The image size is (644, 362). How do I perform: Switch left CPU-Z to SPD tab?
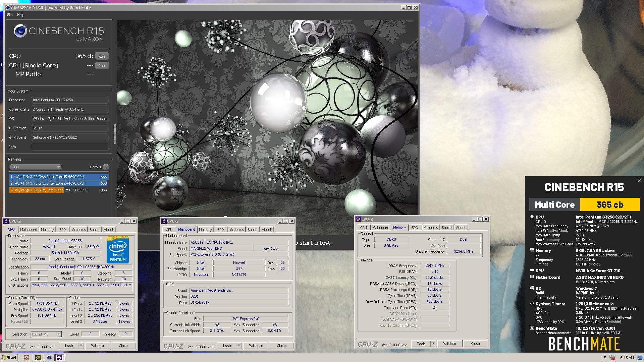(x=63, y=230)
